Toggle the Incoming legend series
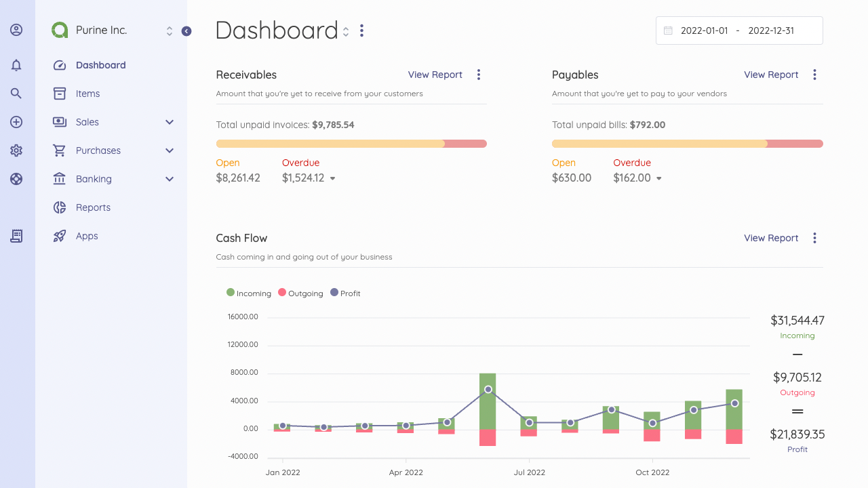Viewport: 868px width, 488px height. tap(249, 293)
